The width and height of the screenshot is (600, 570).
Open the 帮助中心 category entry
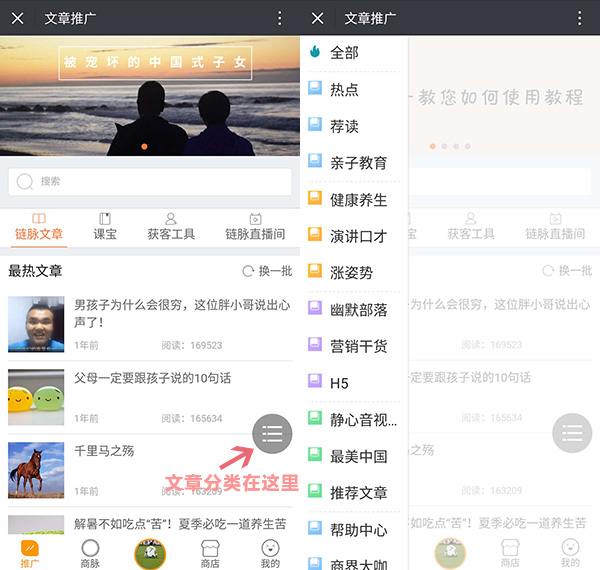coord(358,529)
